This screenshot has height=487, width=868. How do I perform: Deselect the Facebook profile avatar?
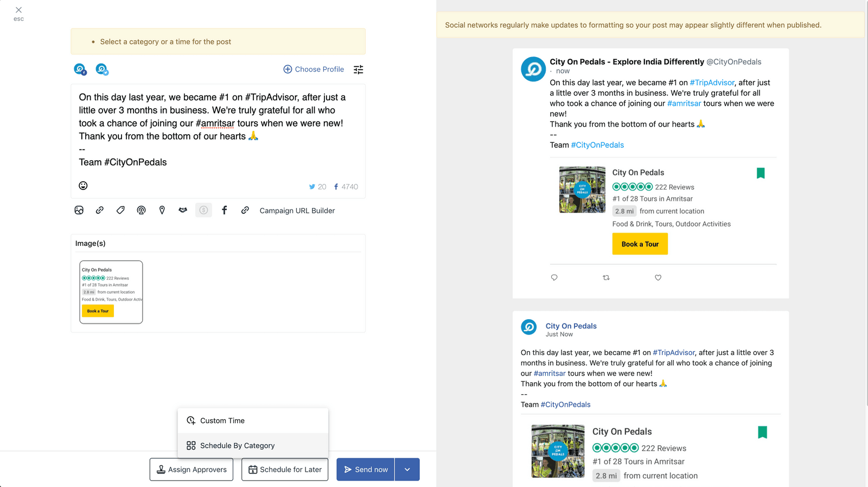coord(80,69)
